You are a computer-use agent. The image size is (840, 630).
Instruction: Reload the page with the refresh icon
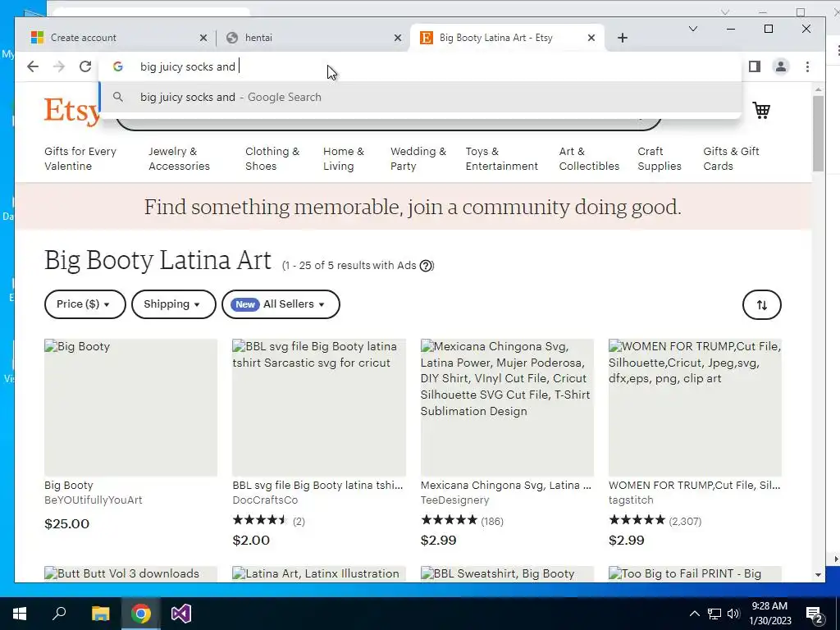85,66
